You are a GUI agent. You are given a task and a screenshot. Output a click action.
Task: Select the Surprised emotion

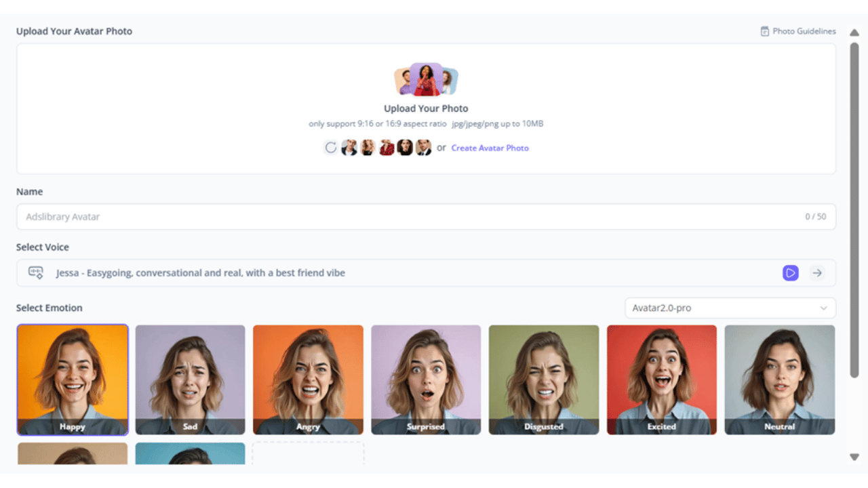[426, 380]
